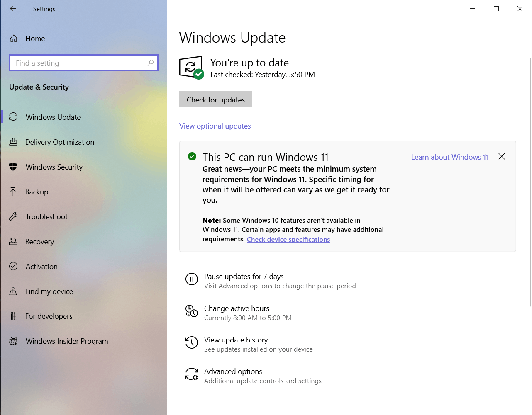Click the vertical scrollbar on the right
Viewport: 532px width, 415px height.
pos(530,182)
